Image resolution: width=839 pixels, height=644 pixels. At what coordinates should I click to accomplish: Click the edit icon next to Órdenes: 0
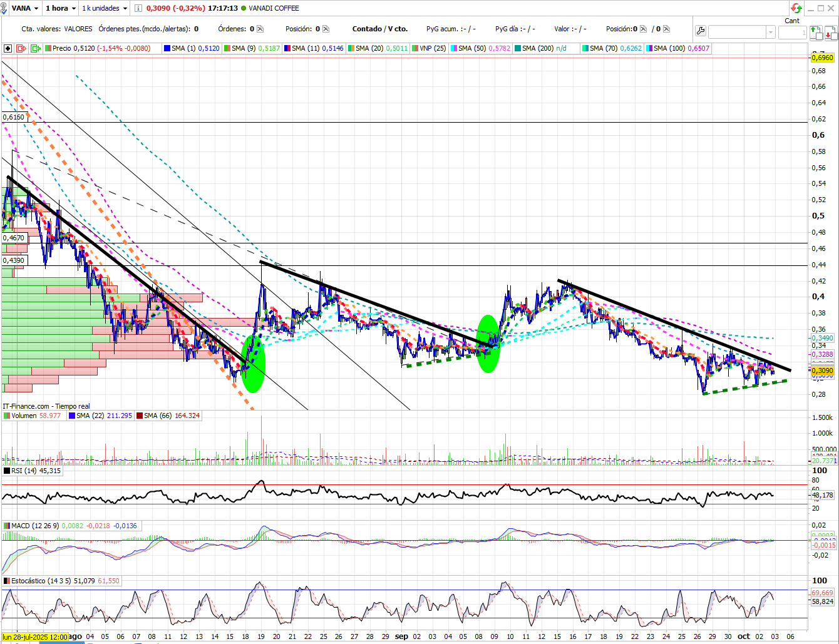pos(260,29)
